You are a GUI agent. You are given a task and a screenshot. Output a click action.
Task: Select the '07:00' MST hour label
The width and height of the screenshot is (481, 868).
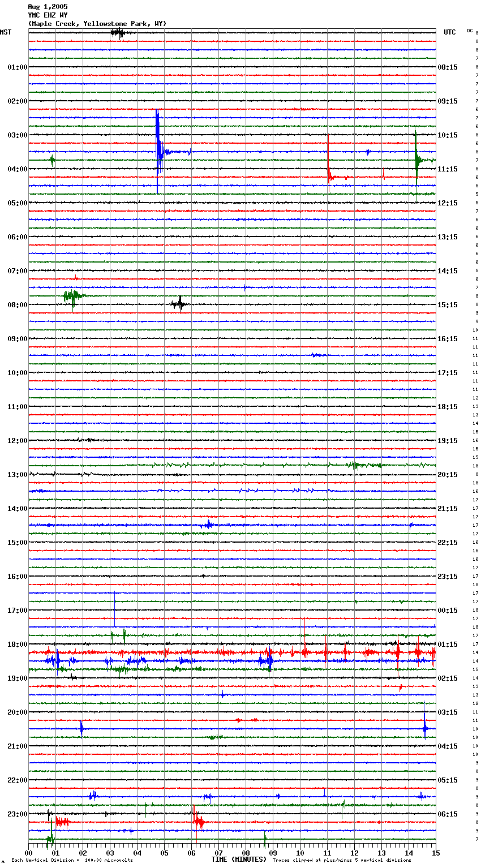[x=18, y=271]
